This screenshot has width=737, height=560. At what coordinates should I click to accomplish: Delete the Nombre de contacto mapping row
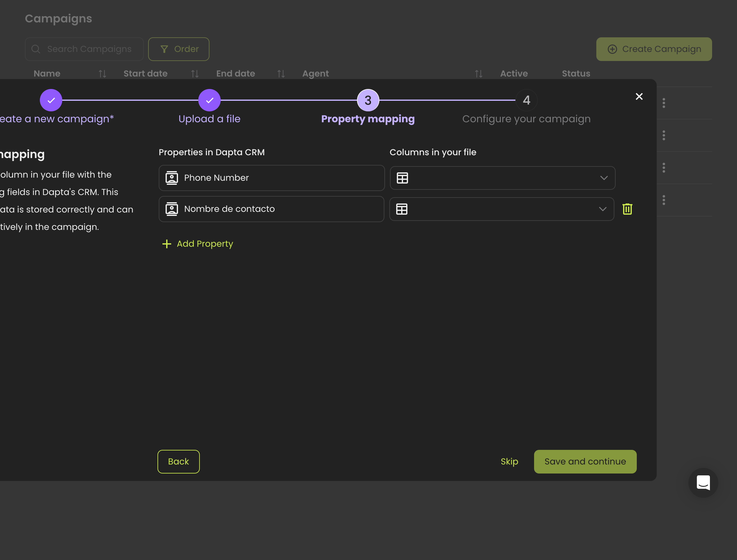pos(627,209)
